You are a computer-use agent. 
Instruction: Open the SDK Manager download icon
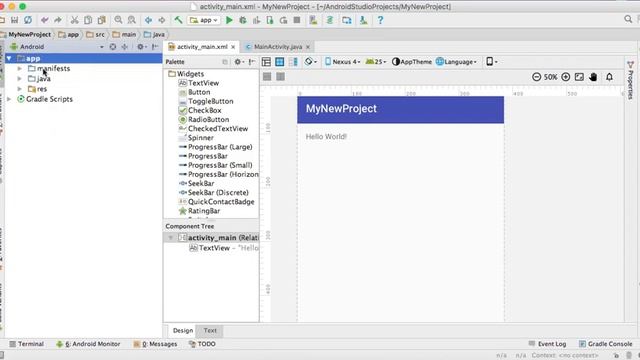[363, 20]
